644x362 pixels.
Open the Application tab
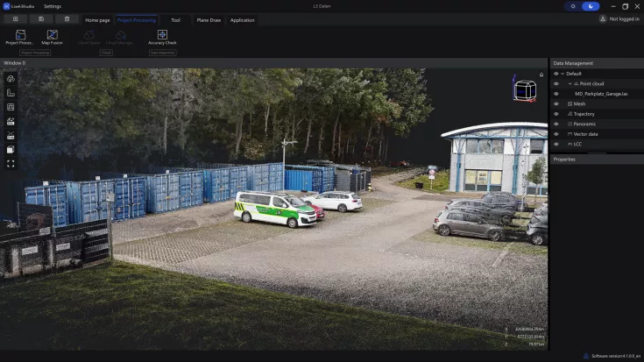243,20
